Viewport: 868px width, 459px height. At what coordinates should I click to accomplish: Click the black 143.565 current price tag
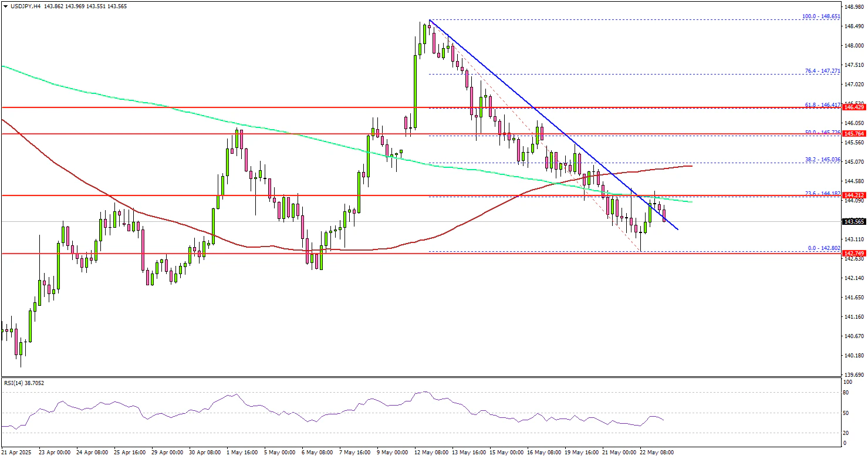[x=854, y=222]
